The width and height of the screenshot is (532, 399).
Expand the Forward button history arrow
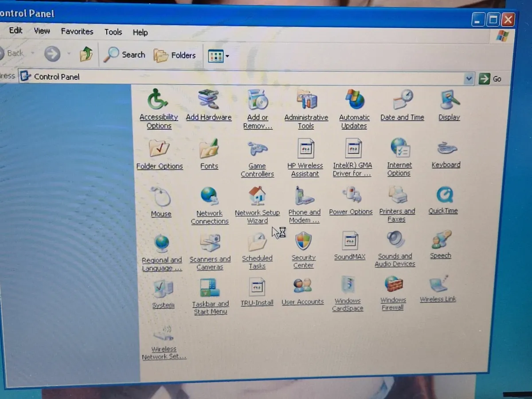coord(69,54)
